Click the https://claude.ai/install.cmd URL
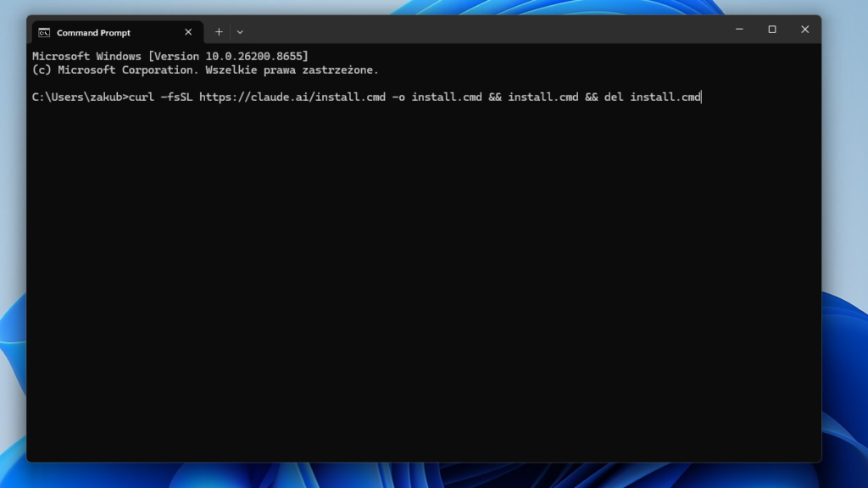868x488 pixels. [x=292, y=97]
